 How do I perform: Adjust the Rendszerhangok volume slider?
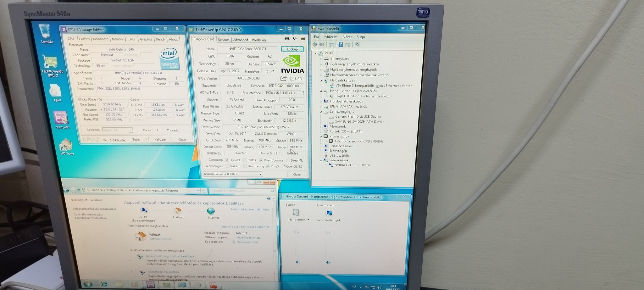pyautogui.click(x=327, y=232)
